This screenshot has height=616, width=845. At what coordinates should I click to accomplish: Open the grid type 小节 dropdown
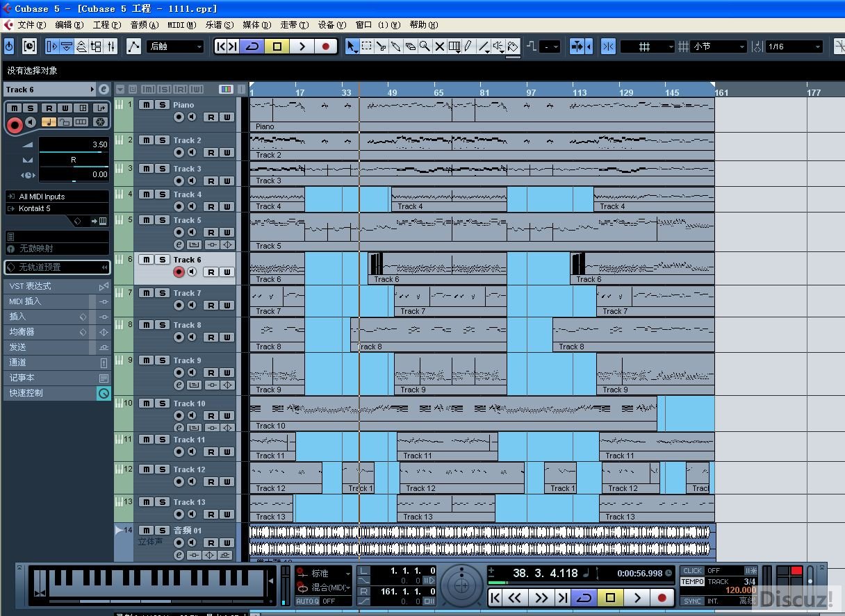click(x=719, y=47)
